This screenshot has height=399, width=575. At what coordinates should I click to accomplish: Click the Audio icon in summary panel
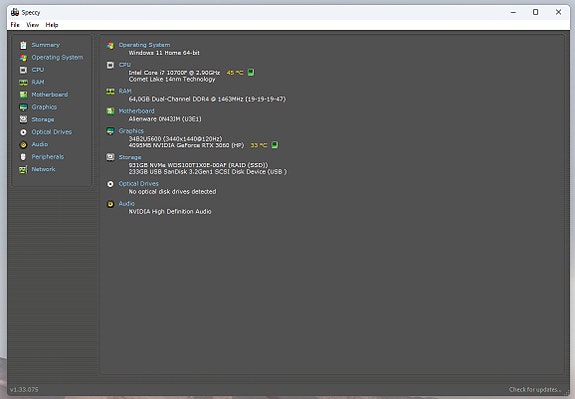(x=110, y=204)
